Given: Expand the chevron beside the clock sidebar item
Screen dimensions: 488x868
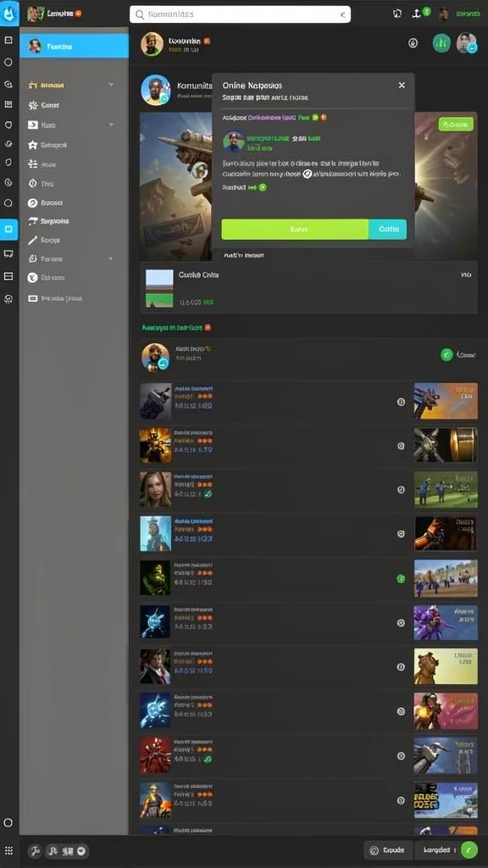Looking at the screenshot, I should [111, 259].
